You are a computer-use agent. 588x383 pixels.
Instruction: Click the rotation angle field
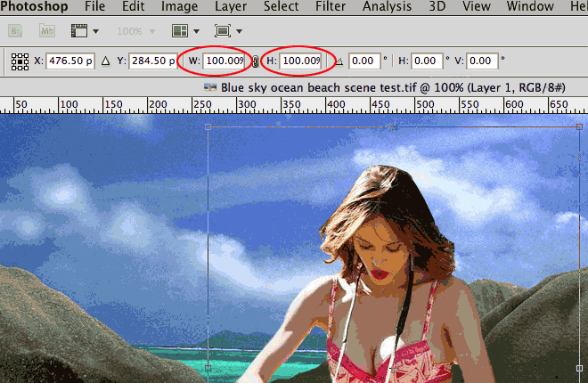click(365, 61)
